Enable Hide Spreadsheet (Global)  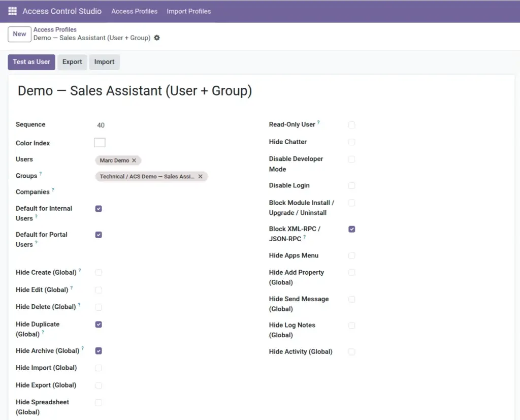pyautogui.click(x=99, y=403)
